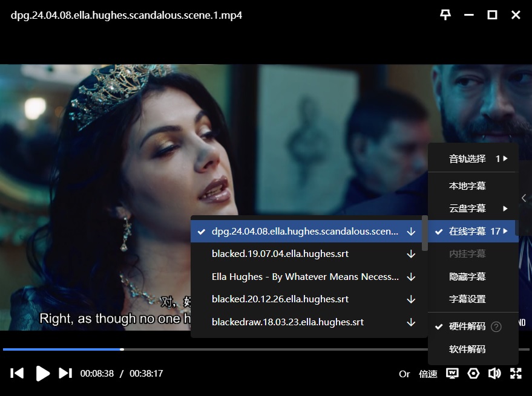Download the blackedraw.18.03.23 subtitle file
Image resolution: width=532 pixels, height=396 pixels.
coord(411,322)
